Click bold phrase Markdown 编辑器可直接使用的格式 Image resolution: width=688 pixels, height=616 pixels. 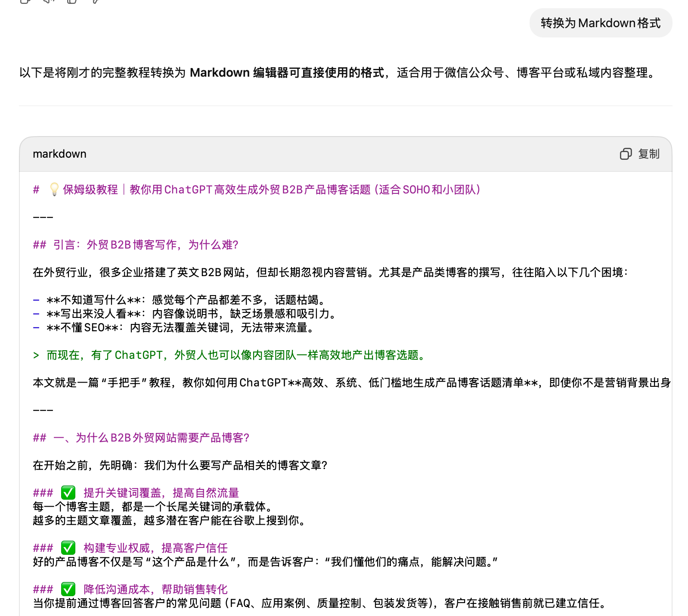[287, 72]
